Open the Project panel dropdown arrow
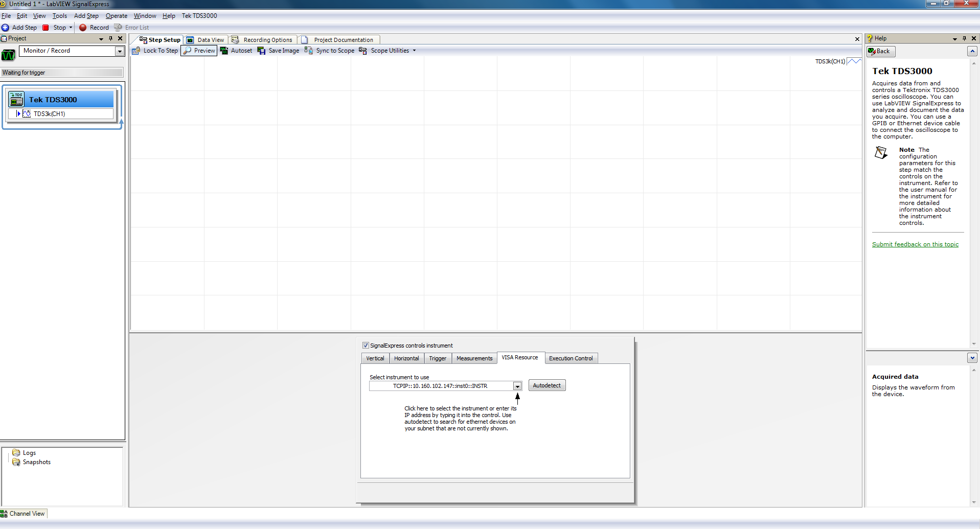The image size is (980, 529). tap(101, 39)
